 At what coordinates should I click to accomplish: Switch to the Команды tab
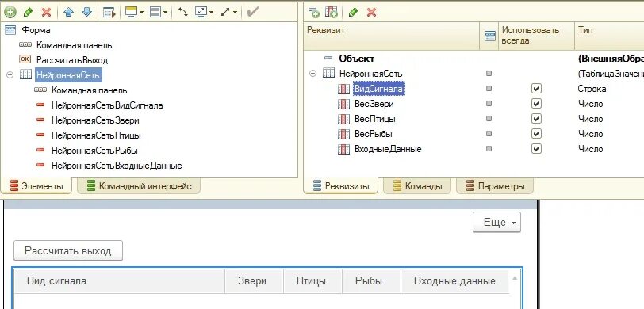pos(418,186)
